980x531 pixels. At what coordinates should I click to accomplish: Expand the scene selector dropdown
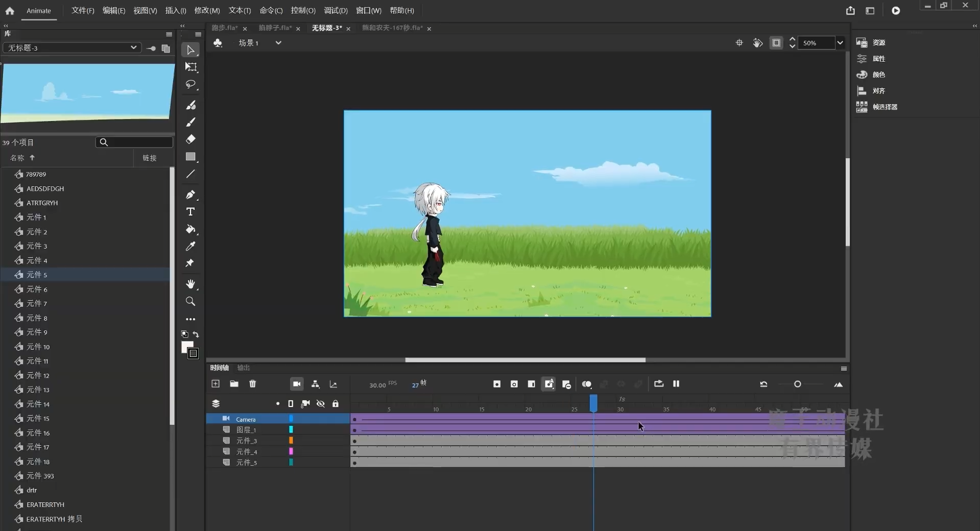pyautogui.click(x=278, y=43)
